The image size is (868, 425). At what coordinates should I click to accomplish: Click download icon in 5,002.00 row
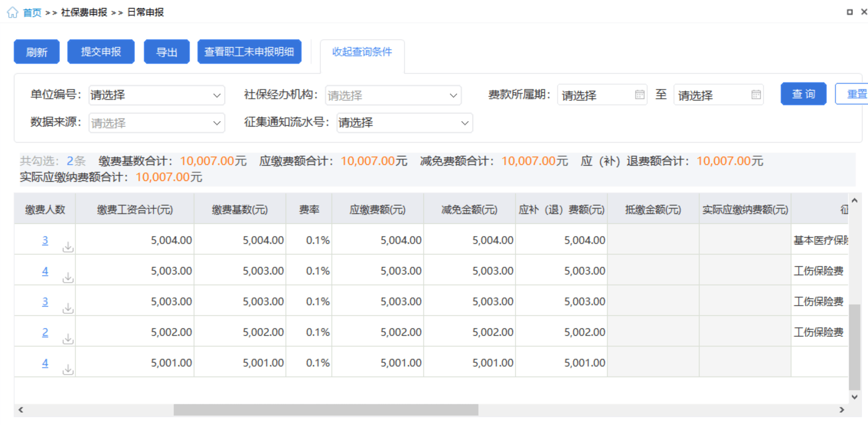68,339
